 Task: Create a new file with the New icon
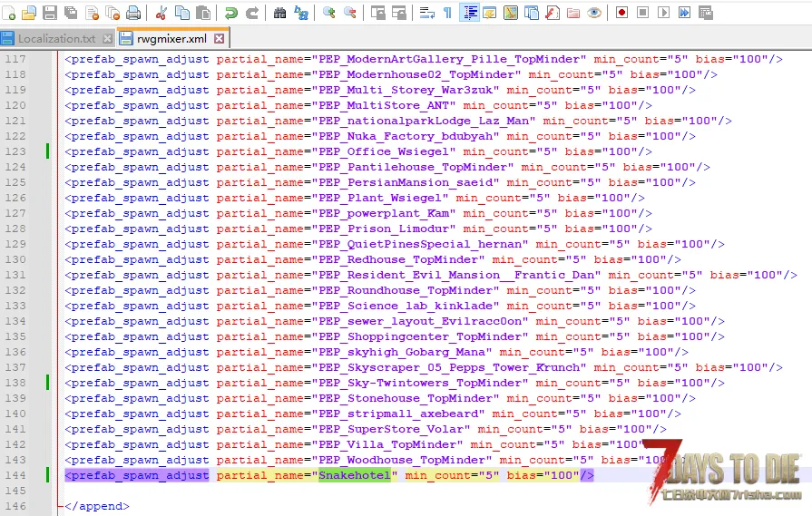8,13
